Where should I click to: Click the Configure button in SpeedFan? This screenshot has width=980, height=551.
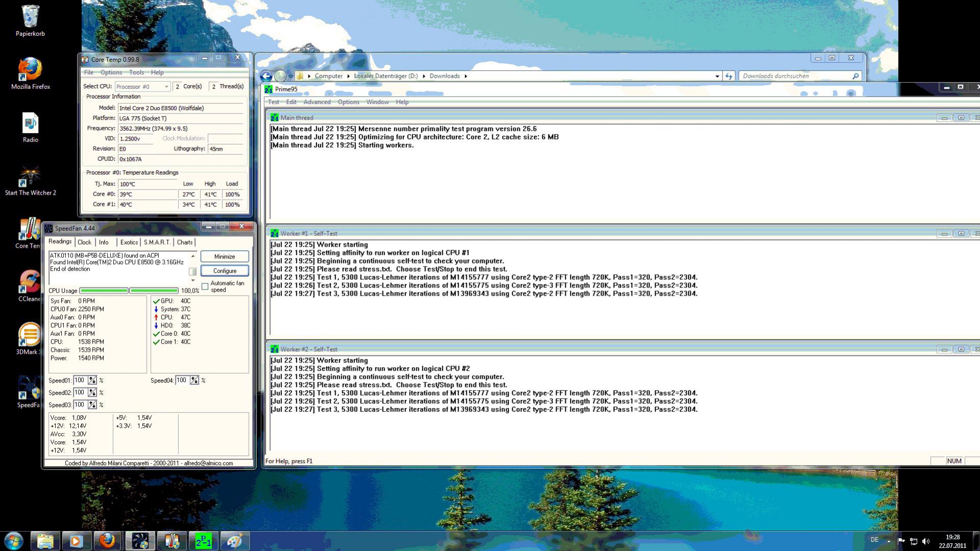coord(225,271)
